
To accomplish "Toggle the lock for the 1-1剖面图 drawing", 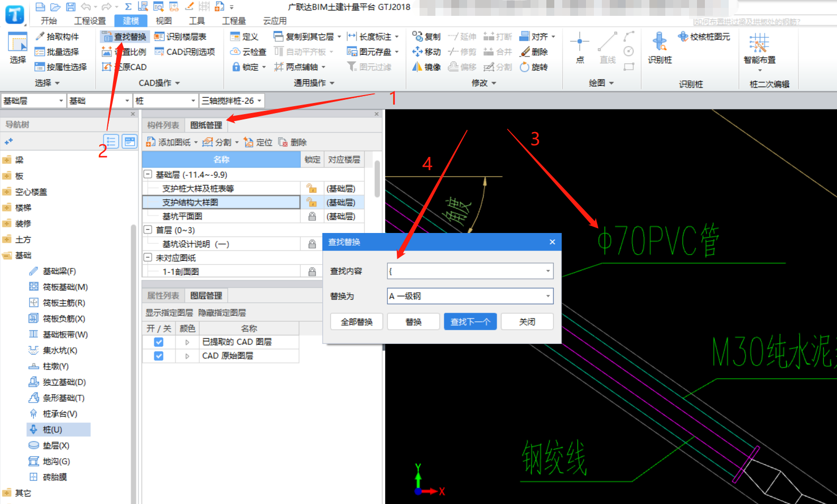I will coord(312,272).
